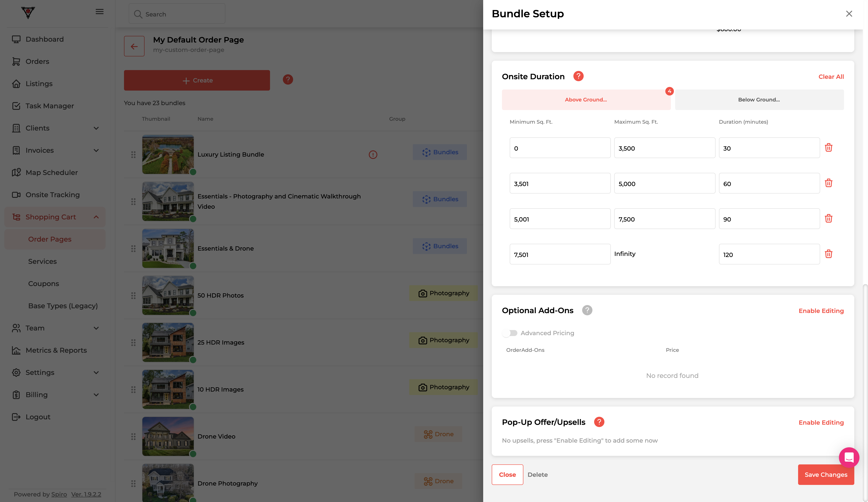Click the Search input field
868x502 pixels.
coord(177,14)
